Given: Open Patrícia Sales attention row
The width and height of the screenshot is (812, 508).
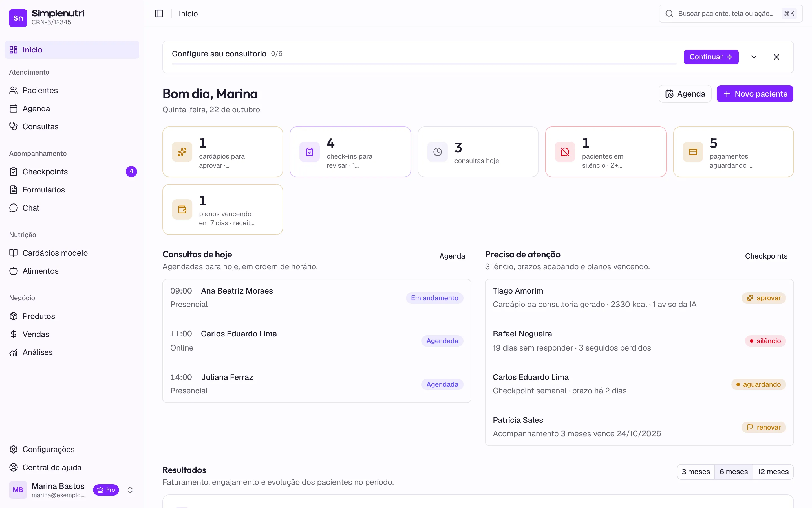Looking at the screenshot, I should pyautogui.click(x=639, y=427).
